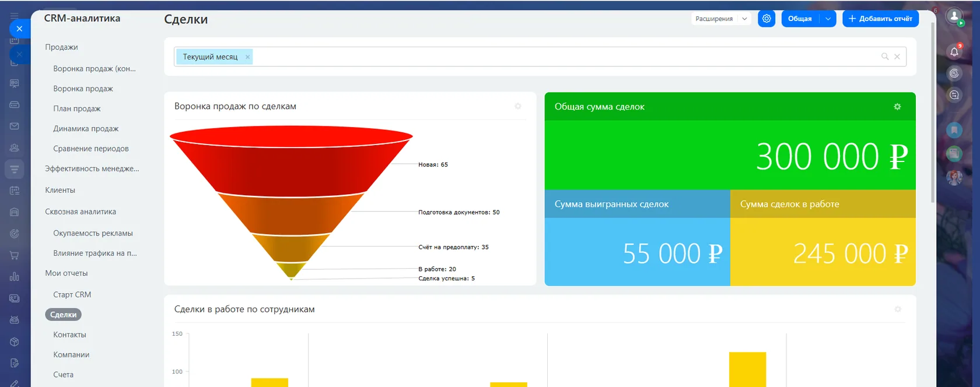Click the bar chart icon in left rail
The height and width of the screenshot is (387, 980).
[15, 277]
